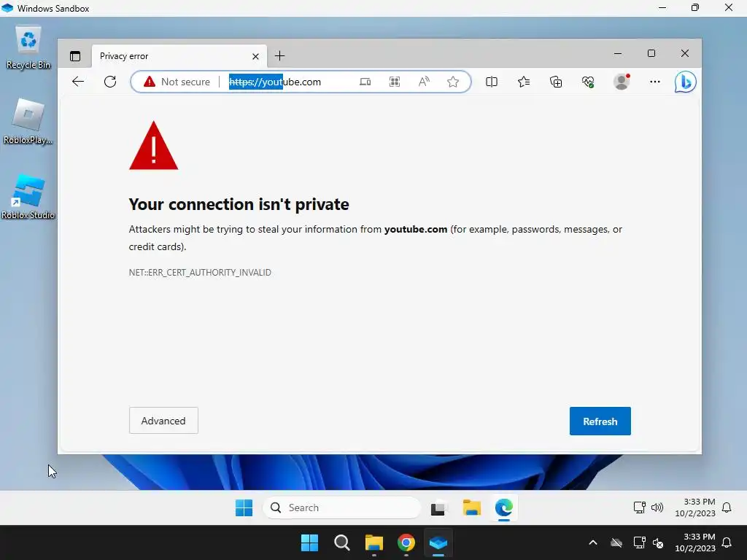Viewport: 747px width, 560px height.
Task: Open the host notification bell
Action: 727,542
